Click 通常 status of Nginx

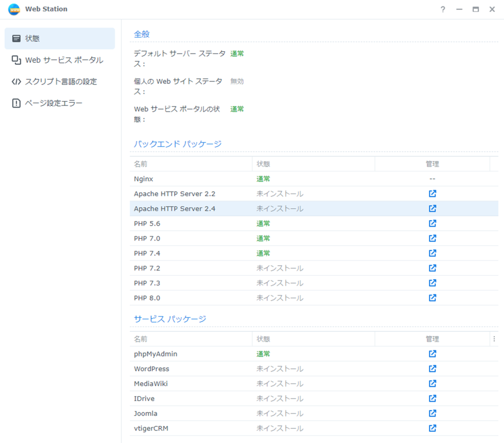coord(263,179)
